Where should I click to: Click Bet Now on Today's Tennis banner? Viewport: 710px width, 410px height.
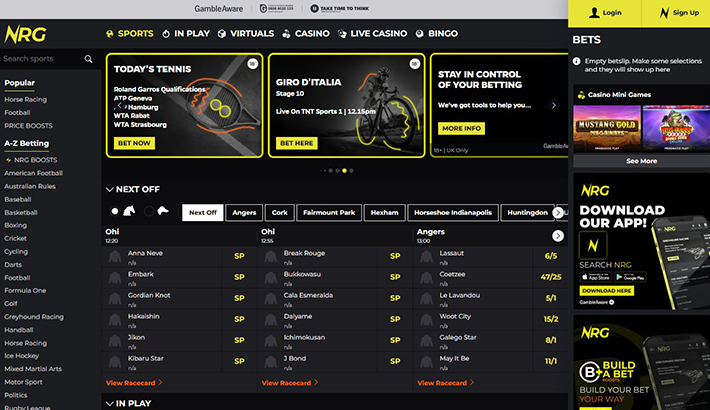[134, 143]
